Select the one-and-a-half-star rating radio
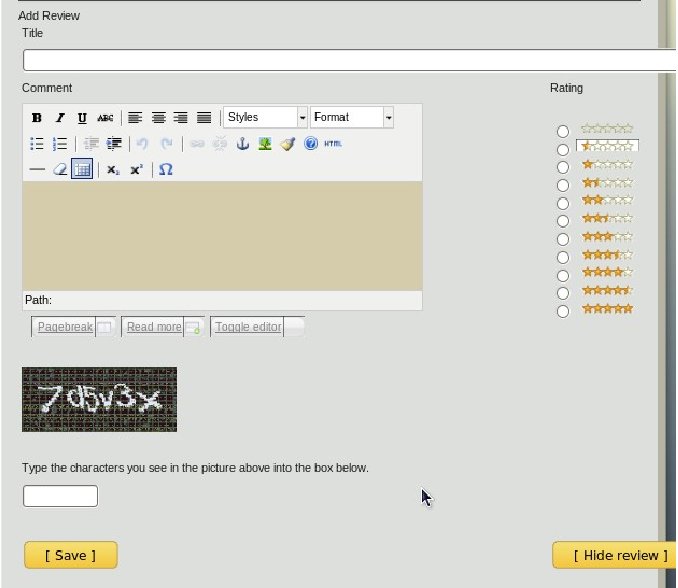Viewport: 678px width, 588px height. coord(563,185)
